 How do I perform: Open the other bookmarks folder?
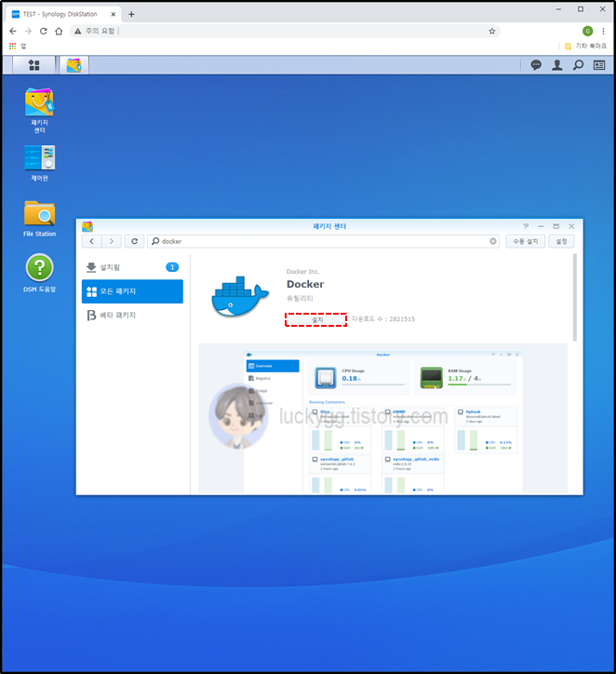pyautogui.click(x=585, y=46)
